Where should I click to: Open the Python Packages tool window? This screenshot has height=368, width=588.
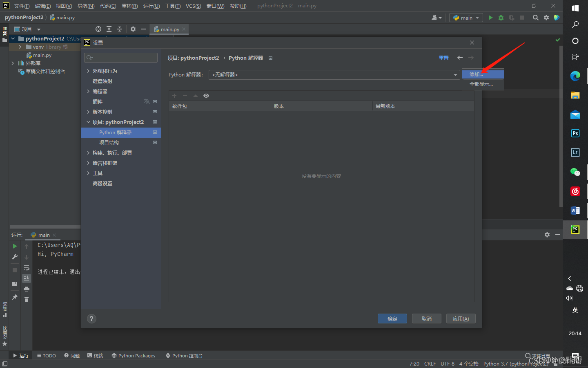pyautogui.click(x=134, y=355)
